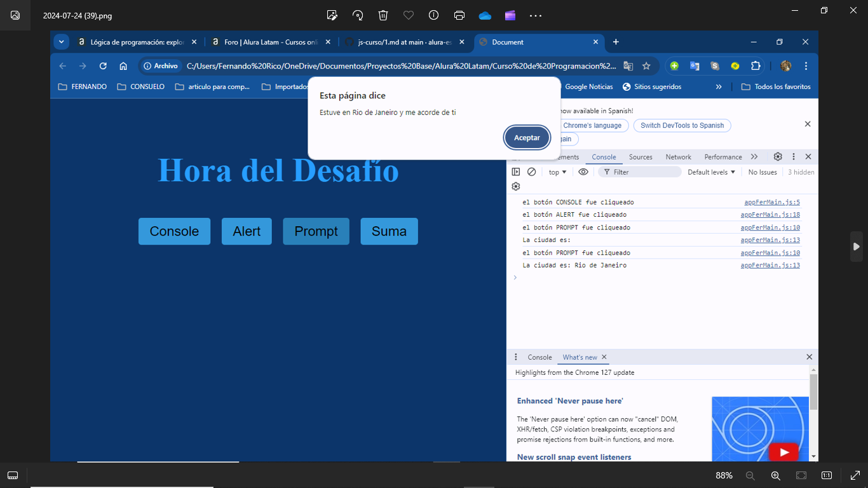Select the What's new drawer tab

pyautogui.click(x=580, y=357)
